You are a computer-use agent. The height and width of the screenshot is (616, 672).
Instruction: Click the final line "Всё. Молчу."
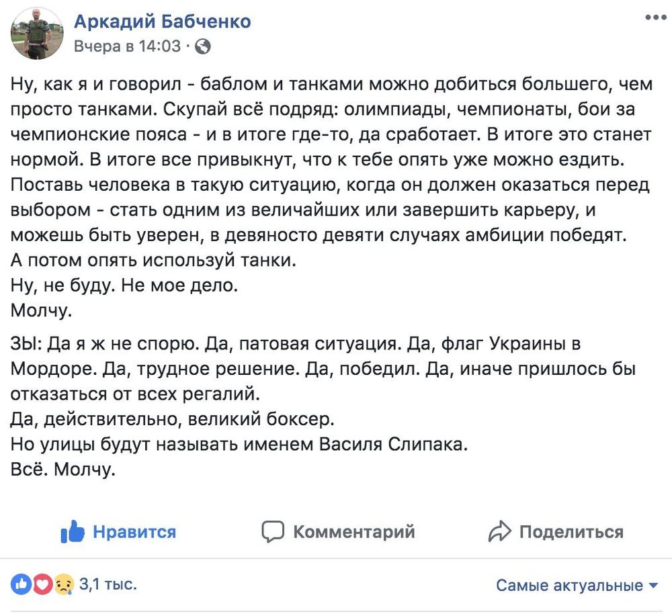[x=64, y=470]
